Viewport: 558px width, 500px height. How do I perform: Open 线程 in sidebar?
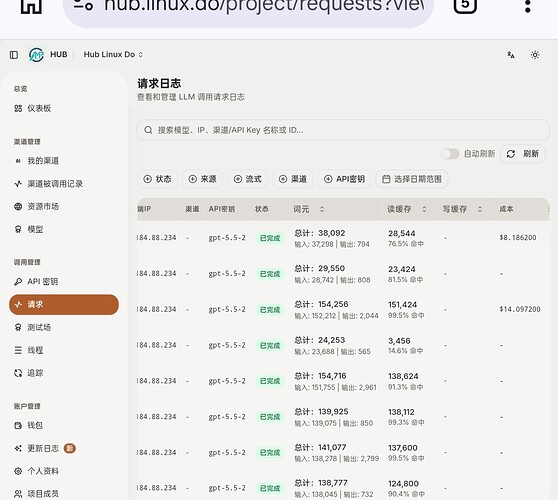64,350
